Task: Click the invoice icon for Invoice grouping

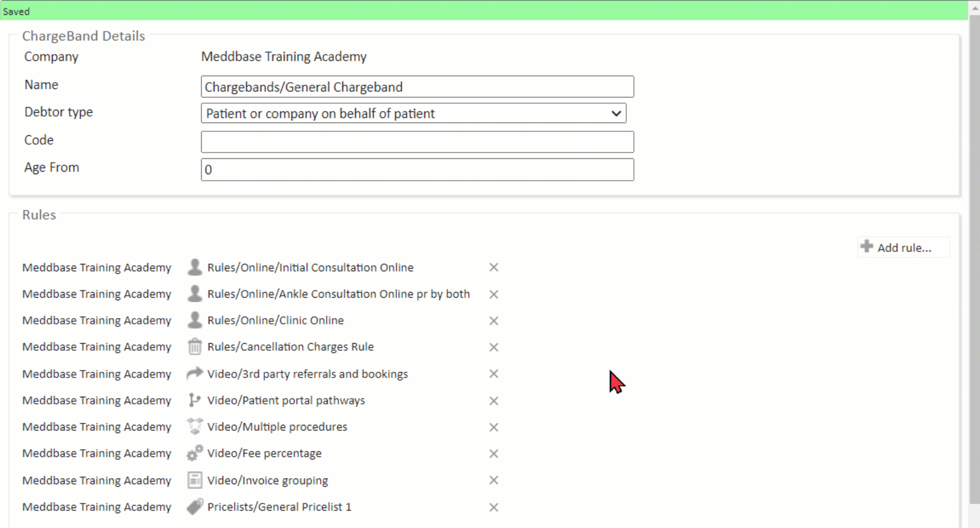Action: (x=194, y=480)
